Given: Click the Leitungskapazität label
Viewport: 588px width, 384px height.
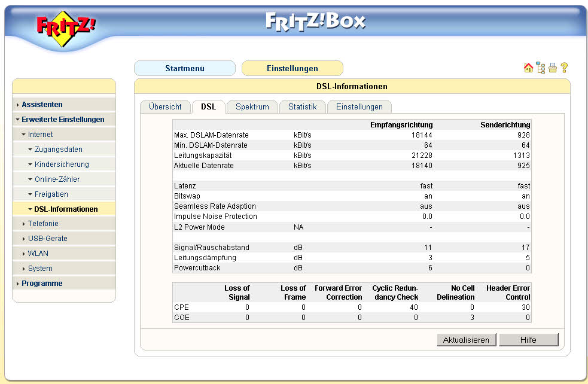Looking at the screenshot, I should (x=203, y=156).
